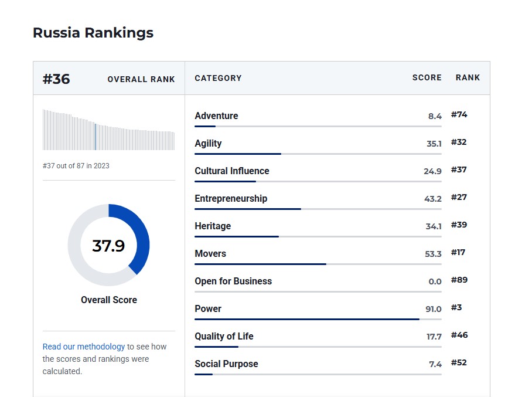Click the #36 overall rank number
Image resolution: width=532 pixels, height=397 pixels.
pyautogui.click(x=56, y=79)
